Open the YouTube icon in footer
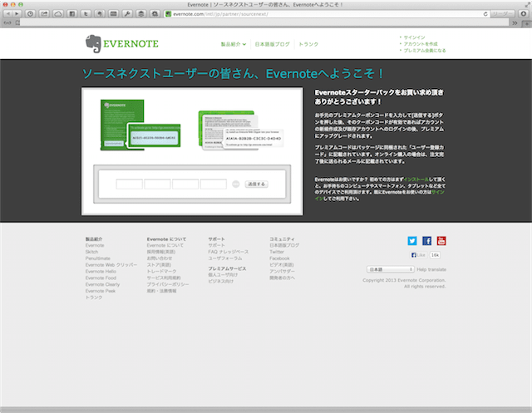 pos(441,241)
